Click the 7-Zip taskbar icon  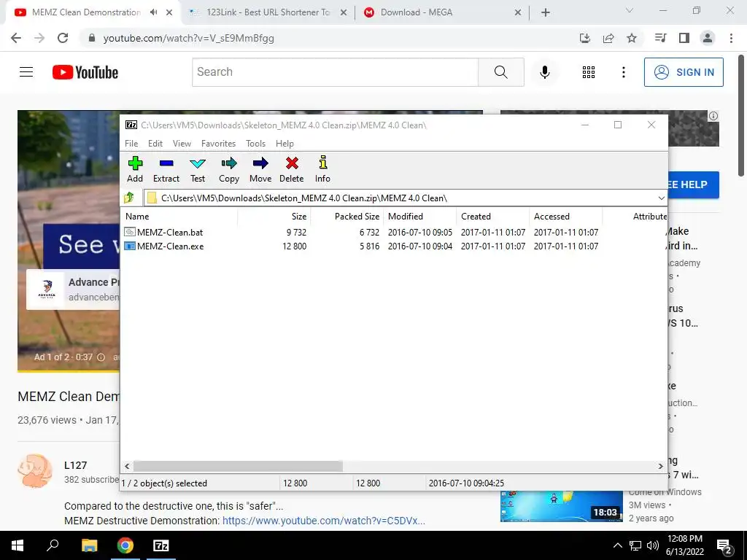pos(161,545)
